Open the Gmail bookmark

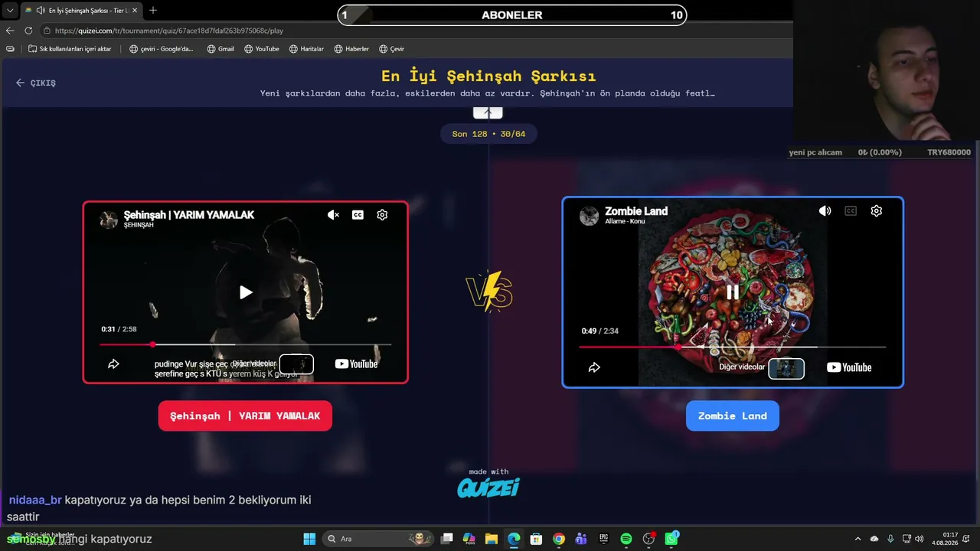pyautogui.click(x=220, y=49)
